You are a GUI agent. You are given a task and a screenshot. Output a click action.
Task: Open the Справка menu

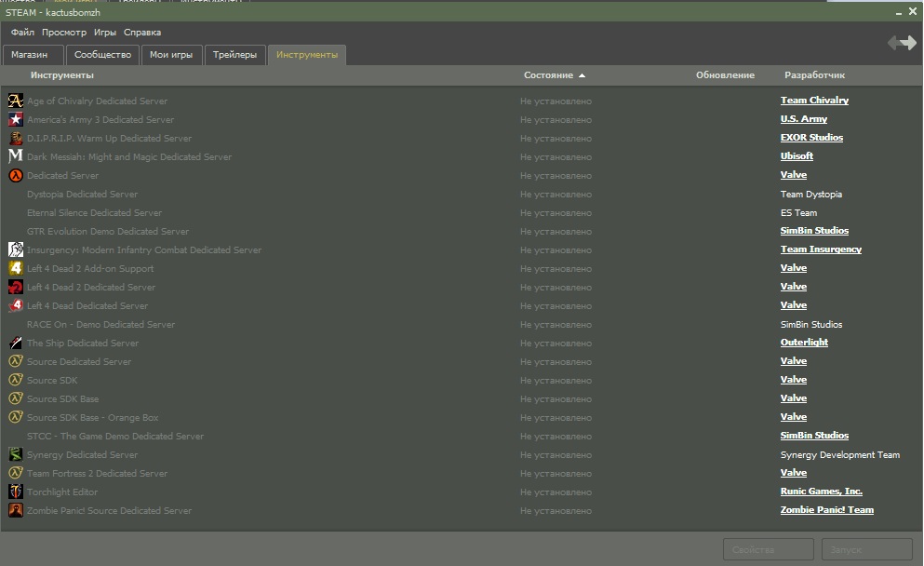point(142,33)
